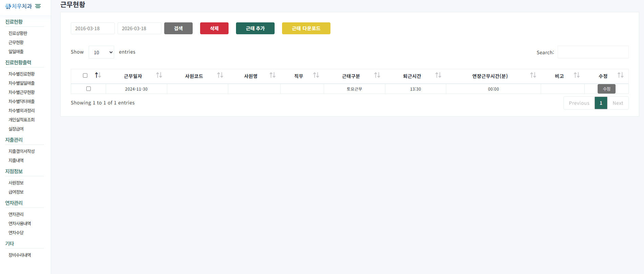
Task: Open 근무현황 in the sidebar
Action: 16,42
